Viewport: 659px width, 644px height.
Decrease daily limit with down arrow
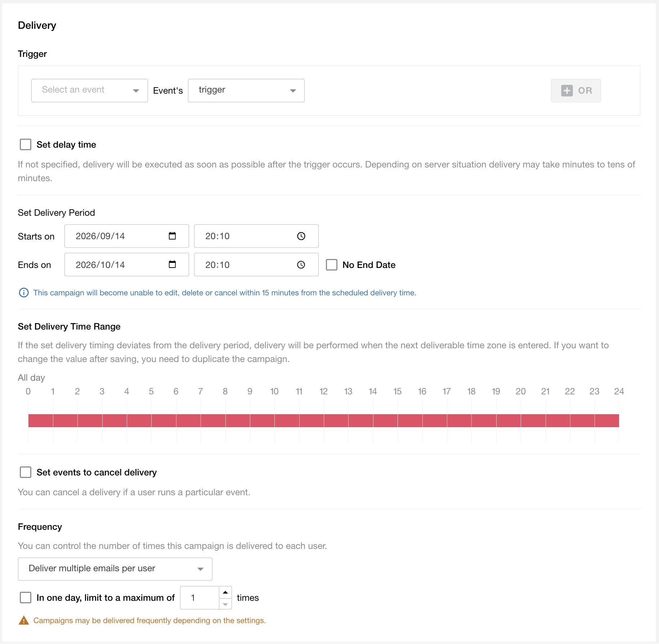[225, 604]
